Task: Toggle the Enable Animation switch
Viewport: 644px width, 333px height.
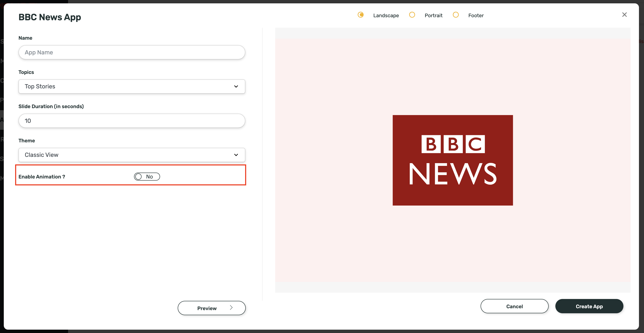Action: [147, 177]
